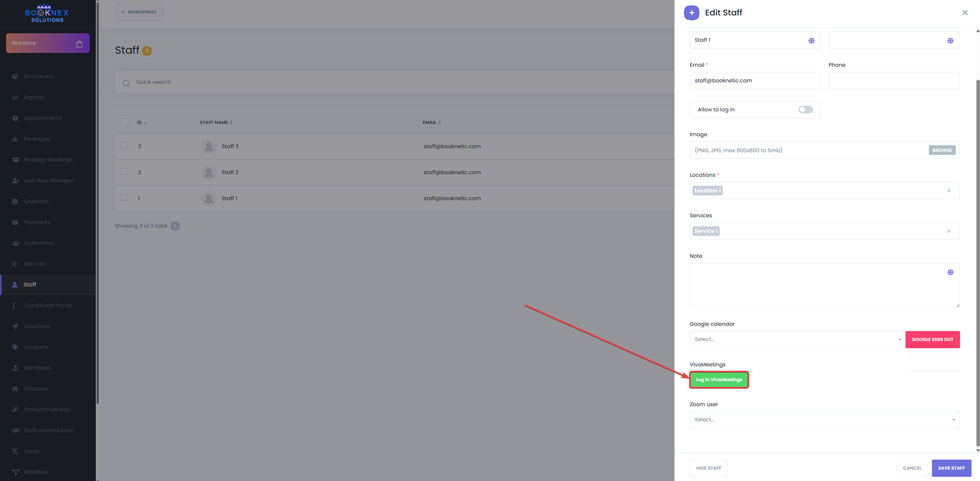The width and height of the screenshot is (980, 481).
Task: Check the box for Staff 2 row
Action: pos(125,172)
